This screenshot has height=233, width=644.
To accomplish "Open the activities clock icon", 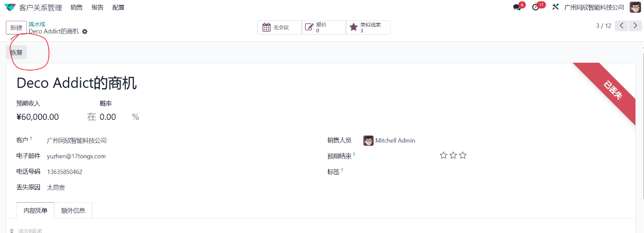I will tap(536, 7).
